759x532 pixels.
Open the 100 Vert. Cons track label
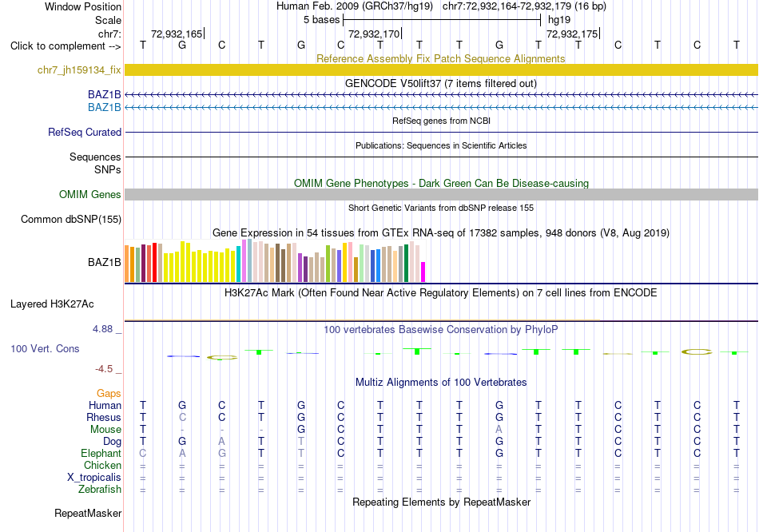(x=45, y=348)
